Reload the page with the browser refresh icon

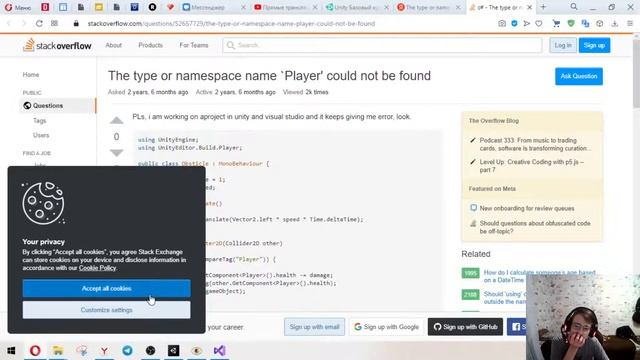(x=39, y=24)
